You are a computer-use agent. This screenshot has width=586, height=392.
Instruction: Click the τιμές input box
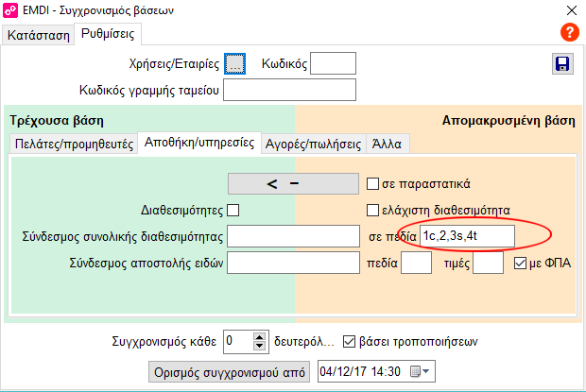488,263
